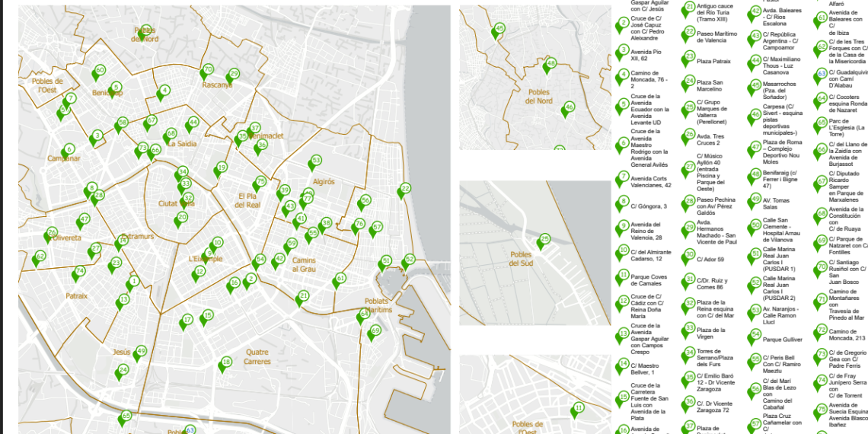Image resolution: width=868 pixels, height=434 pixels.
Task: Click marker 53 above Algirós on main map
Action: click(x=314, y=163)
